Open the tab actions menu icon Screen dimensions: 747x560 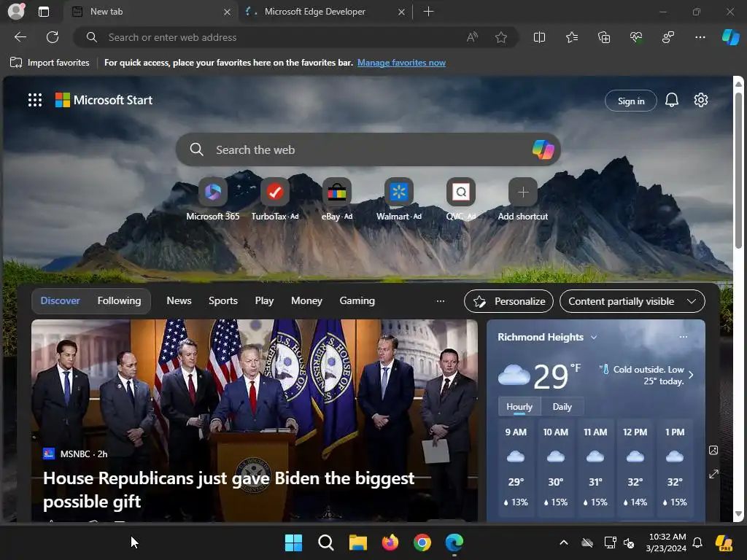point(44,12)
